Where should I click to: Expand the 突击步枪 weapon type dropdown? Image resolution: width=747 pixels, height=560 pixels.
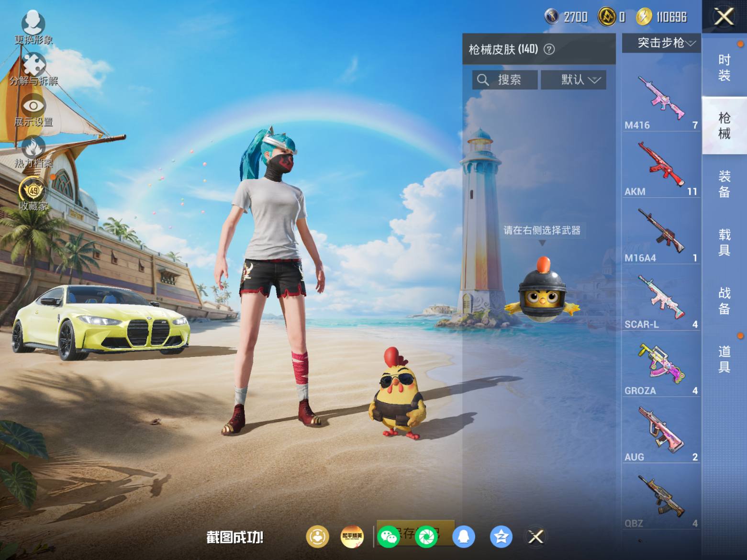662,43
